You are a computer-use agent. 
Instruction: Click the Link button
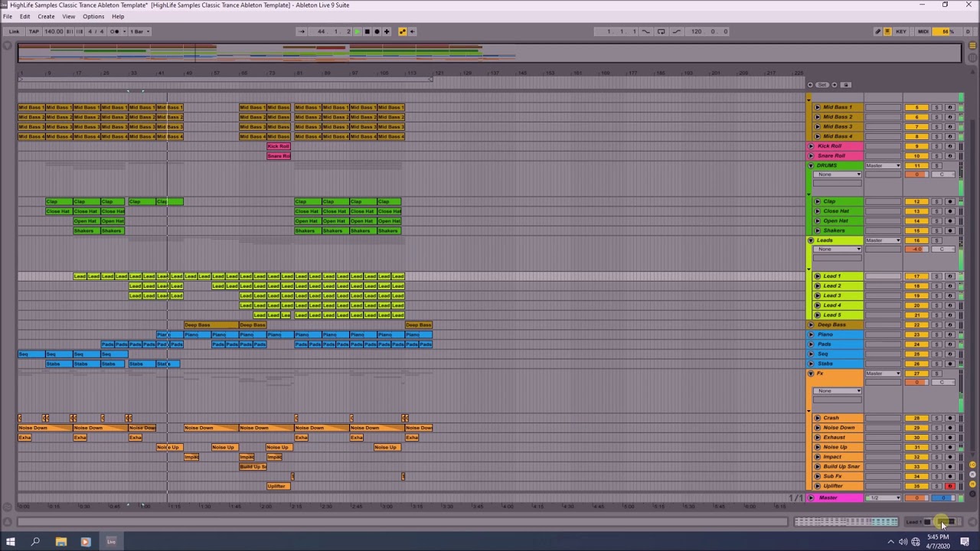point(14,31)
